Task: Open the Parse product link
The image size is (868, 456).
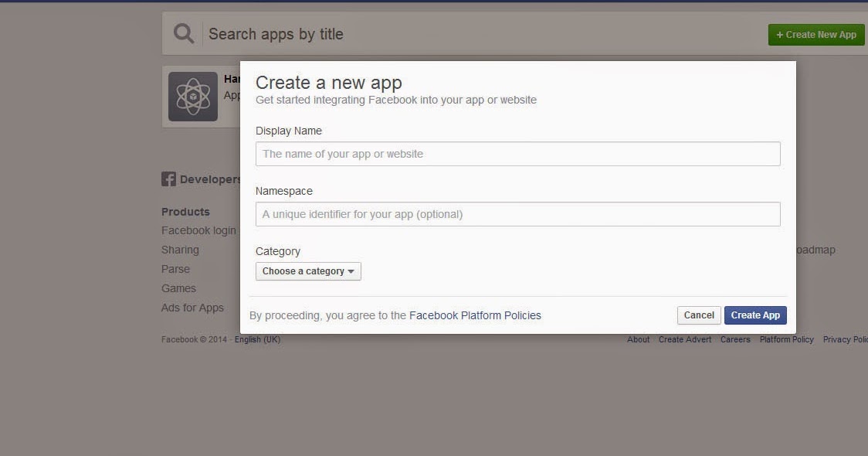Action: 175,269
